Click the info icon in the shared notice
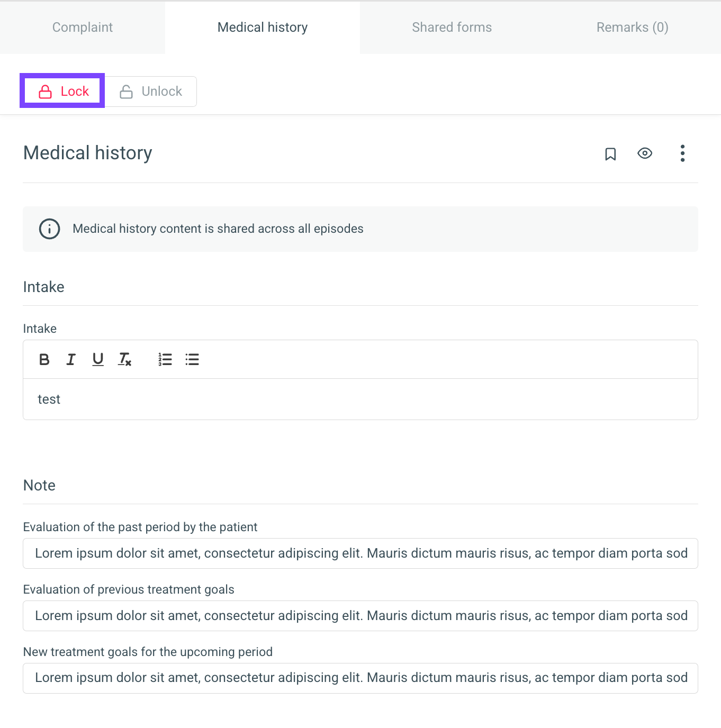Screen dimensions: 721x728 coord(50,229)
